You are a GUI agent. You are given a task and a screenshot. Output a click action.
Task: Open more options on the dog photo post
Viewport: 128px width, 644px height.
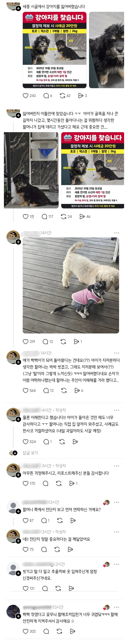tap(116, 233)
